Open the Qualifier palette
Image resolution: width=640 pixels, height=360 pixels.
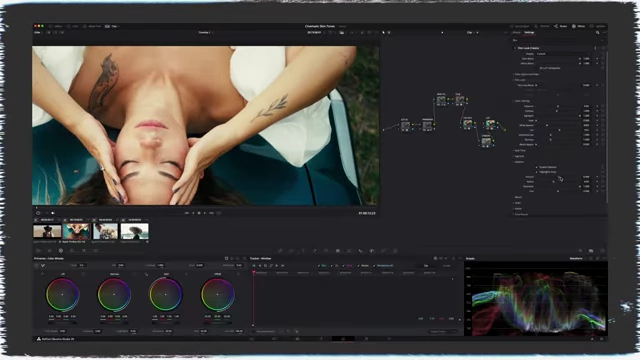pos(315,251)
